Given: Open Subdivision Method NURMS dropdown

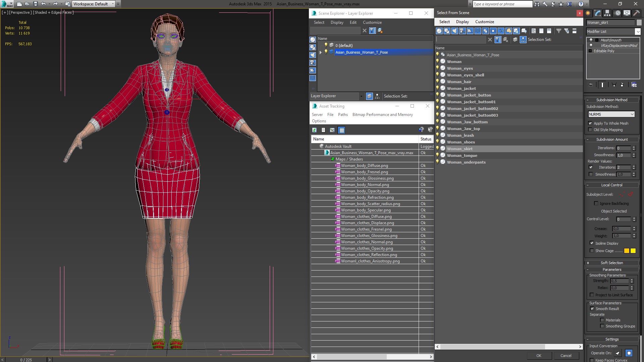Looking at the screenshot, I should (x=611, y=114).
